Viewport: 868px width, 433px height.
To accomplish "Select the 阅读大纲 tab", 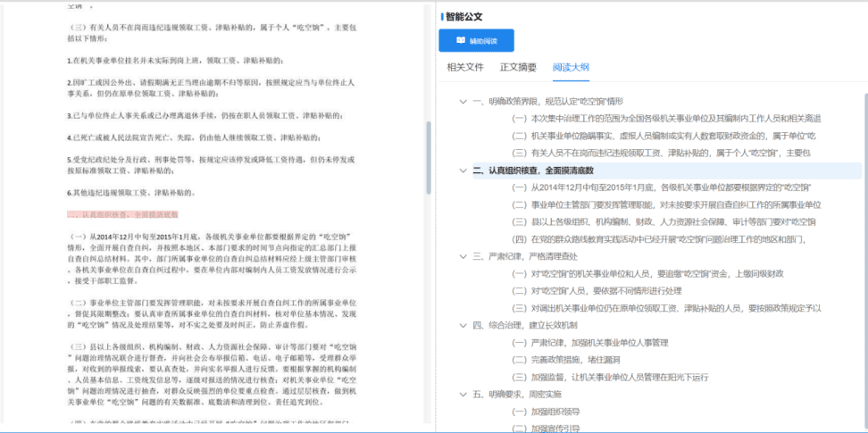I will coord(571,68).
